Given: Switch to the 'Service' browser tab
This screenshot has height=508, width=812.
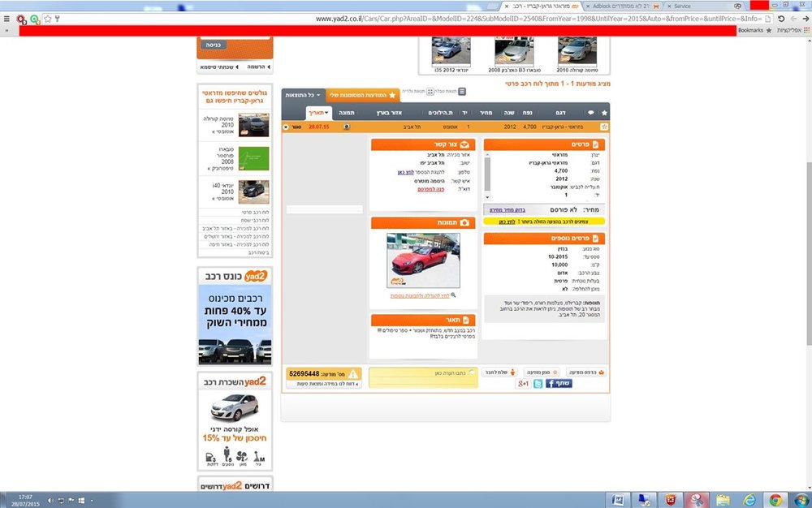Looking at the screenshot, I should [x=704, y=6].
